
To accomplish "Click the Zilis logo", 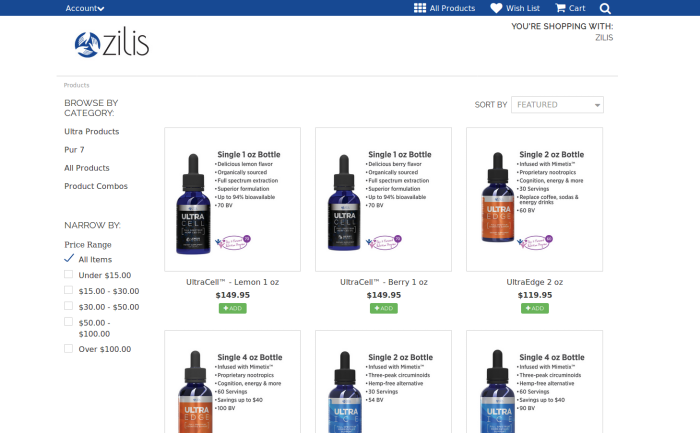I will [x=112, y=42].
